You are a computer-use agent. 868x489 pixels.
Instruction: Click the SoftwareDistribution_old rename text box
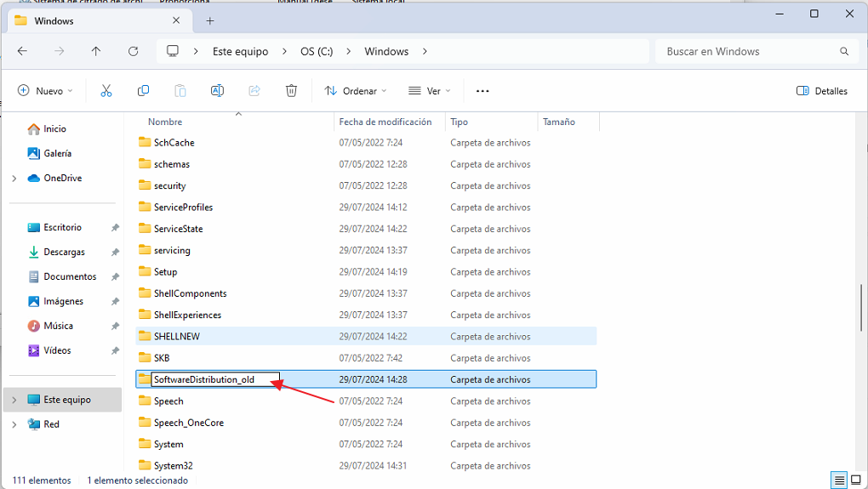pos(215,379)
